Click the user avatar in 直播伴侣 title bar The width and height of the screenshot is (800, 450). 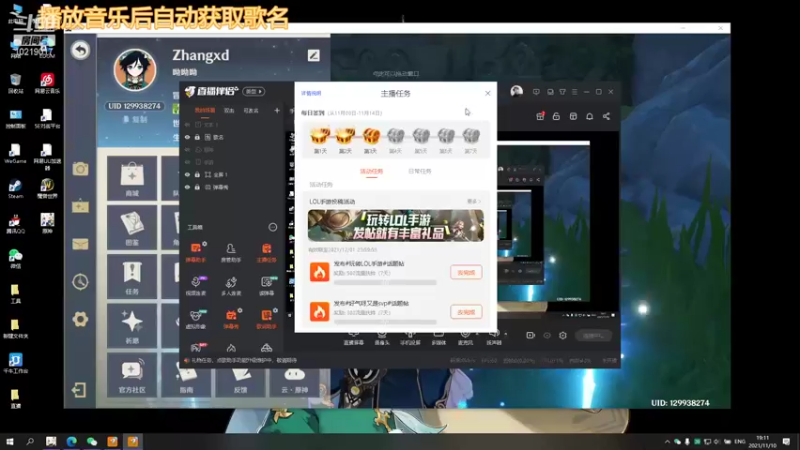(x=516, y=92)
